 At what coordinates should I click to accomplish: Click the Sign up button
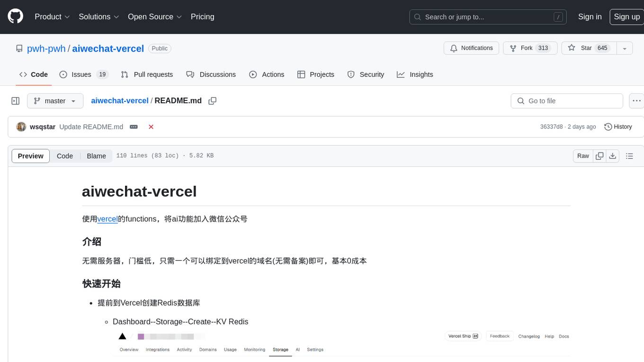626,17
